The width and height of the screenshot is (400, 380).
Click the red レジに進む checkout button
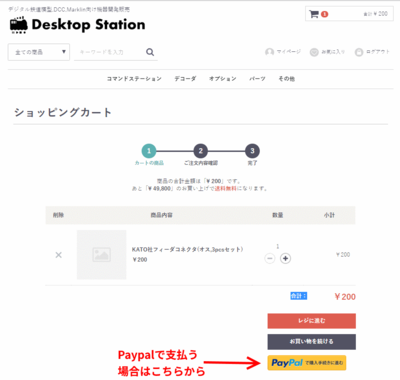click(312, 321)
